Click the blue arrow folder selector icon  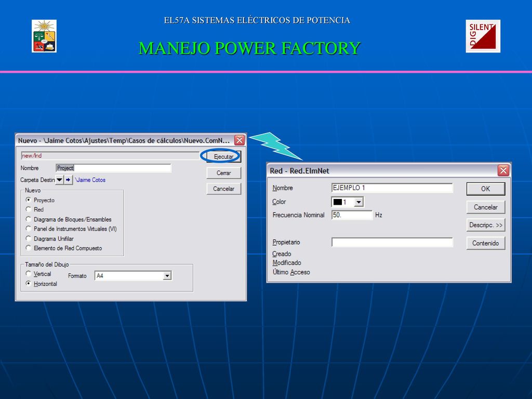tap(68, 180)
